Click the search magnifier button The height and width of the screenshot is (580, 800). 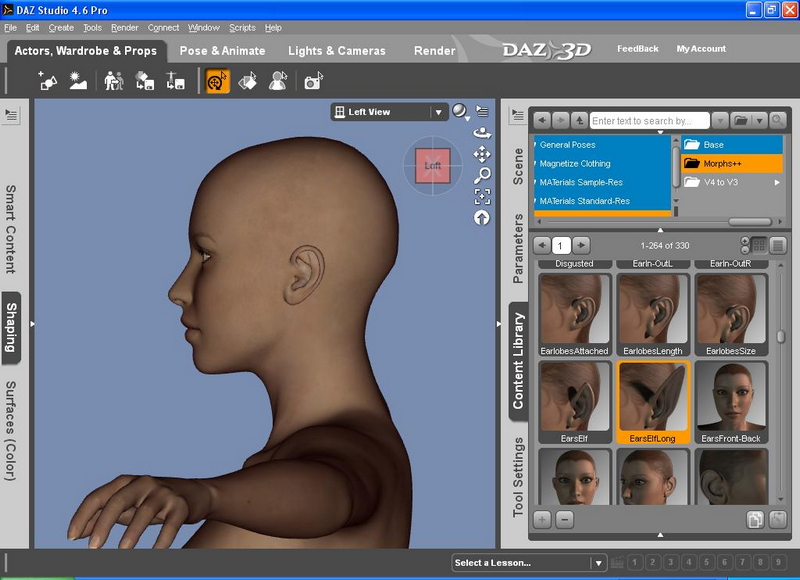[778, 120]
